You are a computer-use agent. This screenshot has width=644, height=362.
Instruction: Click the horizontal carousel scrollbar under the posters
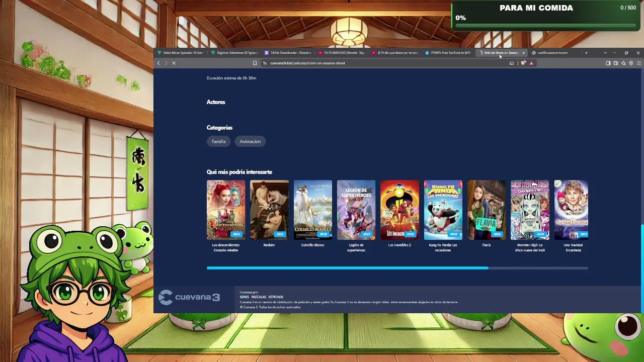pos(347,268)
